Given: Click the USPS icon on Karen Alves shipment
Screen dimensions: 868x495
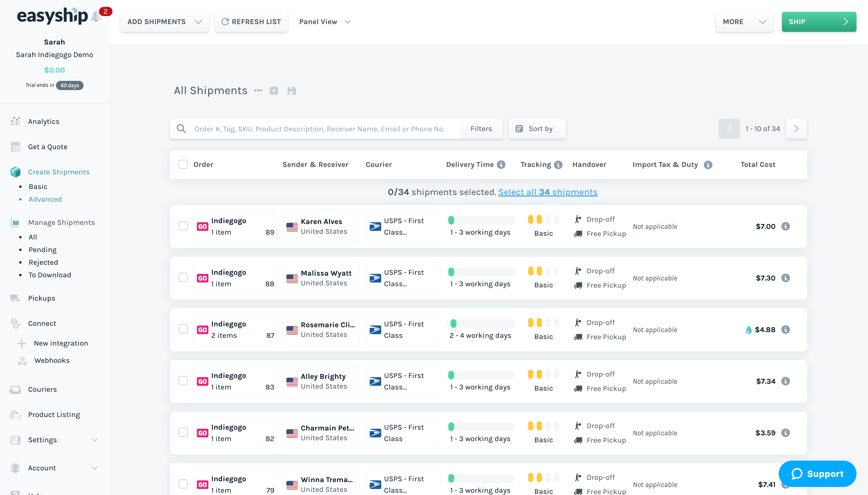Looking at the screenshot, I should (375, 227).
